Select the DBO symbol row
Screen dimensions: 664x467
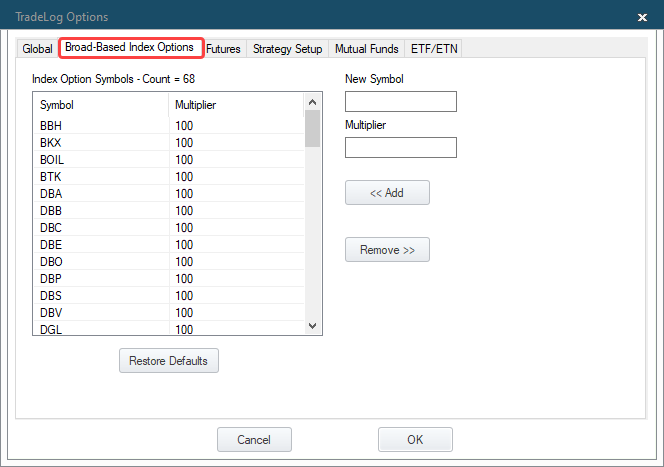tap(169, 262)
